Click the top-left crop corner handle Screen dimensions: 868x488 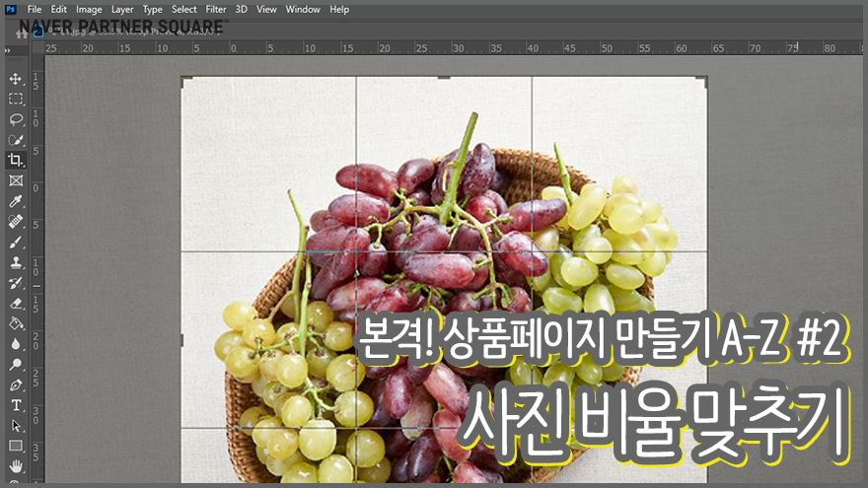pyautogui.click(x=184, y=81)
